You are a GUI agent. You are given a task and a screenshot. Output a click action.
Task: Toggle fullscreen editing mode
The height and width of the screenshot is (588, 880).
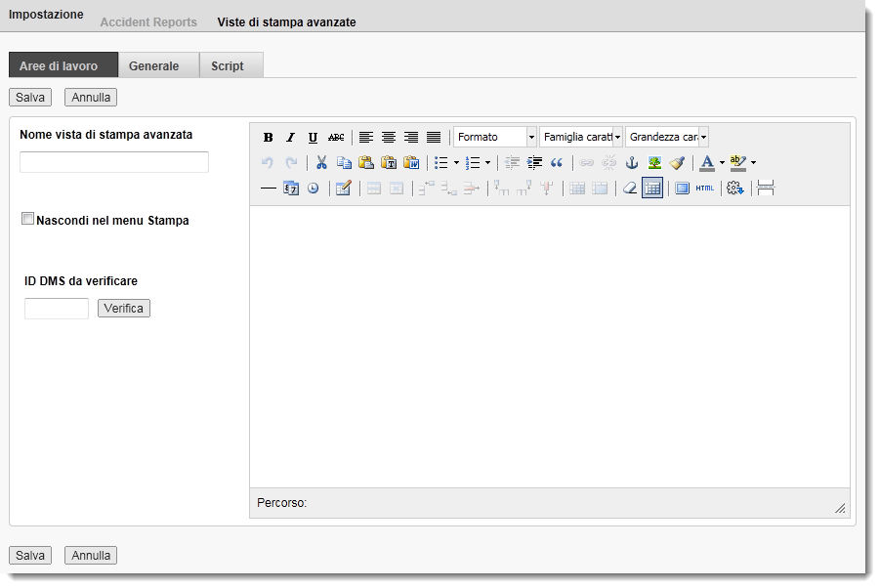click(681, 188)
